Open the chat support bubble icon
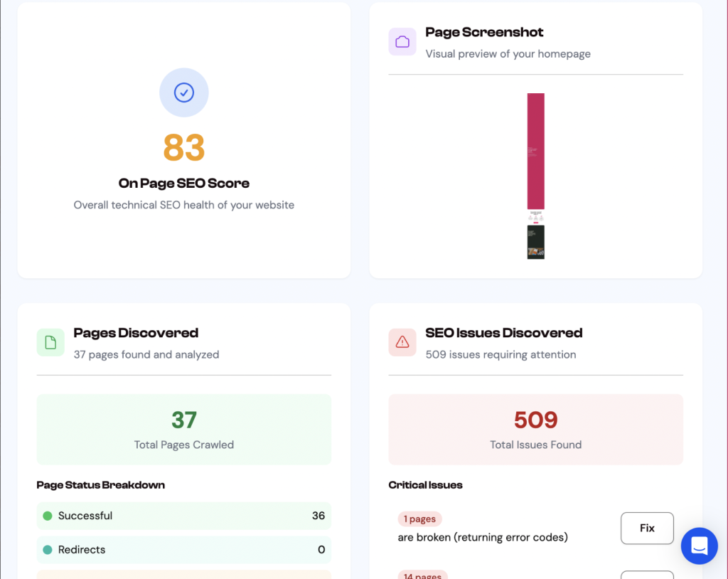728x579 pixels. pos(699,546)
